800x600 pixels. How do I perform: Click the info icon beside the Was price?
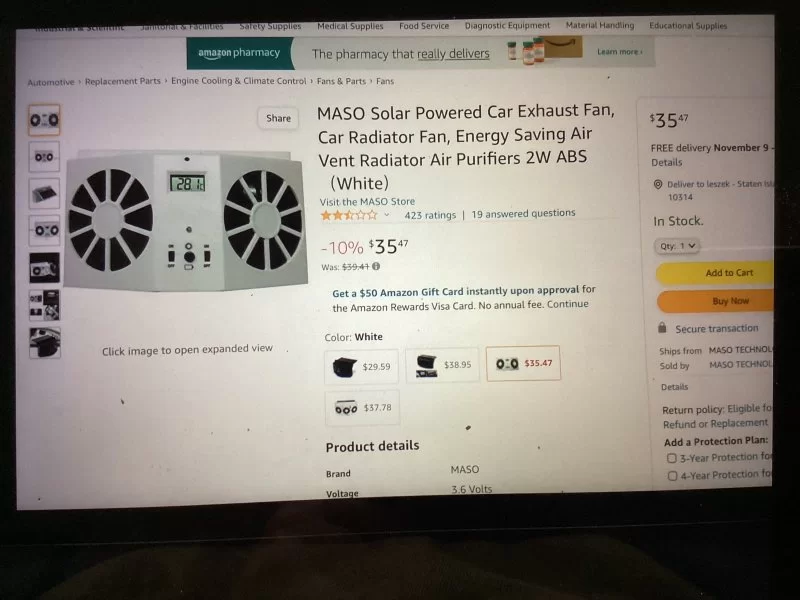(377, 267)
